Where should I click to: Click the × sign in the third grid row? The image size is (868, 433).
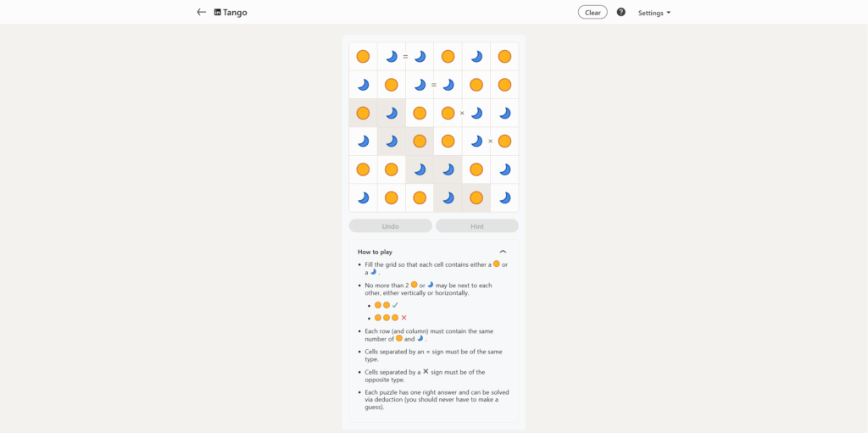coord(462,113)
